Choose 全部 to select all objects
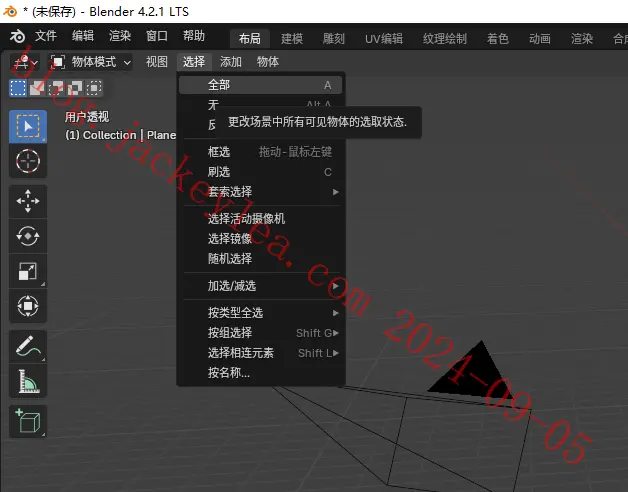The width and height of the screenshot is (628, 492). click(260, 85)
